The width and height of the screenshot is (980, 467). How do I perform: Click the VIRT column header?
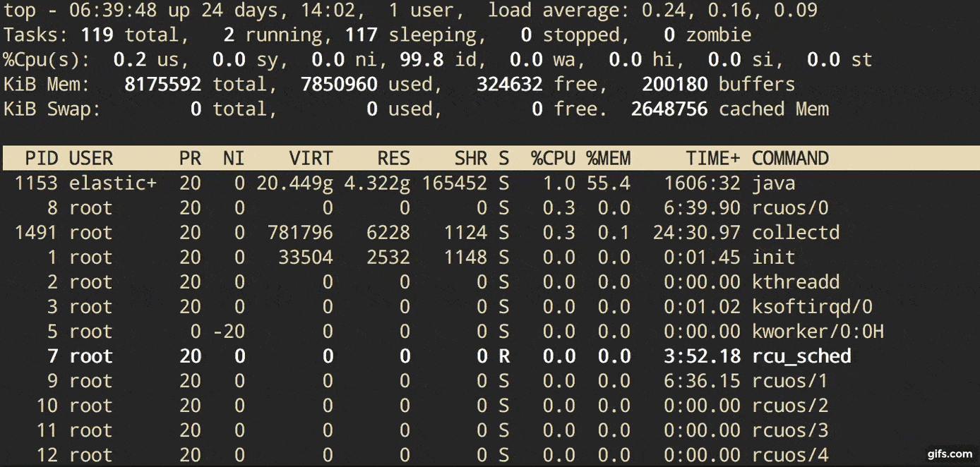coord(311,158)
